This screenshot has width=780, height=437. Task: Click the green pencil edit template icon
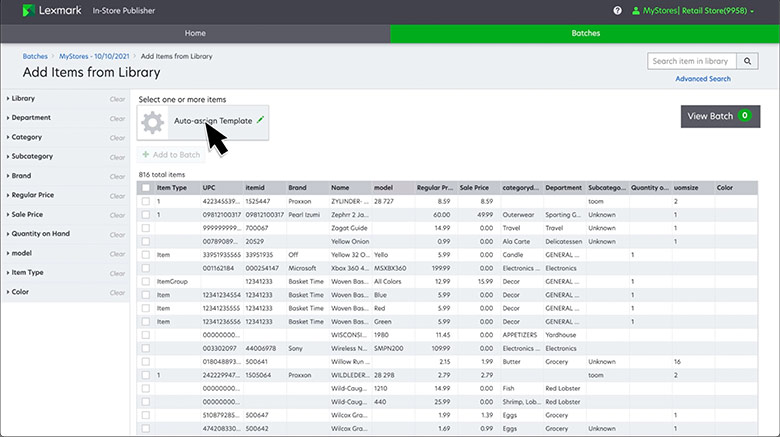tap(261, 120)
